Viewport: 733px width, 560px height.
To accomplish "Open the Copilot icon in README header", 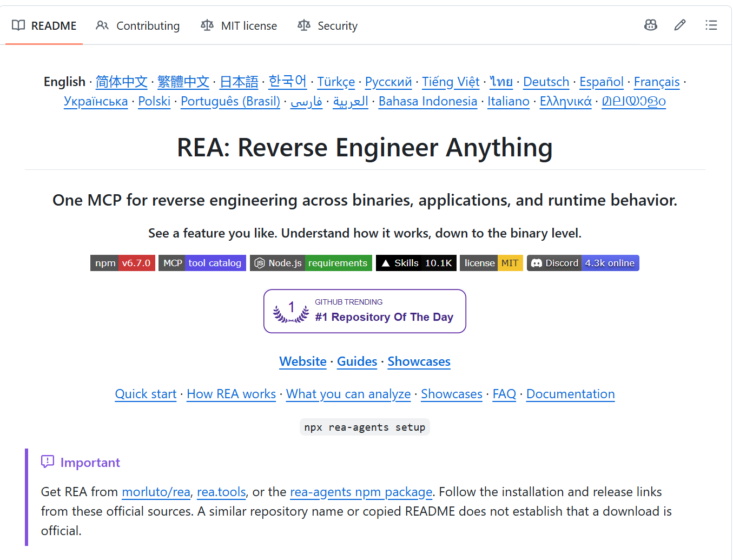I will pos(651,25).
